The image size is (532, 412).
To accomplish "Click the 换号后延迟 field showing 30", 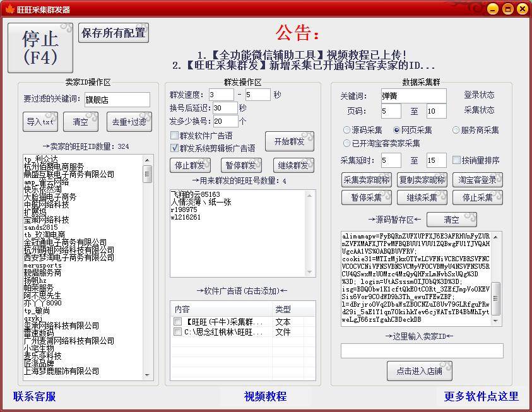I will (225, 108).
